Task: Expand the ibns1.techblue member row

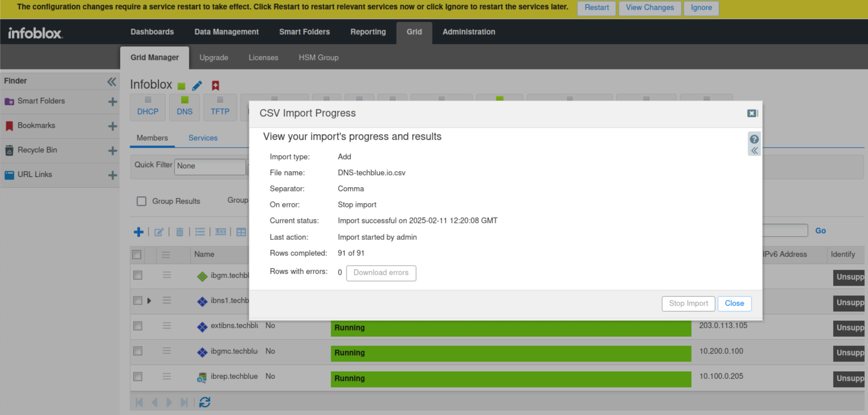Action: (x=149, y=300)
